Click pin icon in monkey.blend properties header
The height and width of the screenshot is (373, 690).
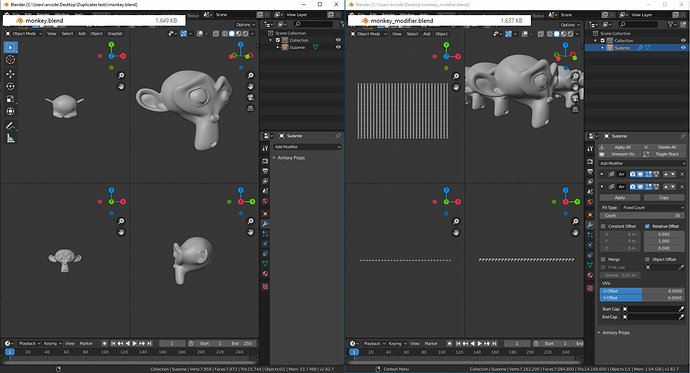[338, 136]
